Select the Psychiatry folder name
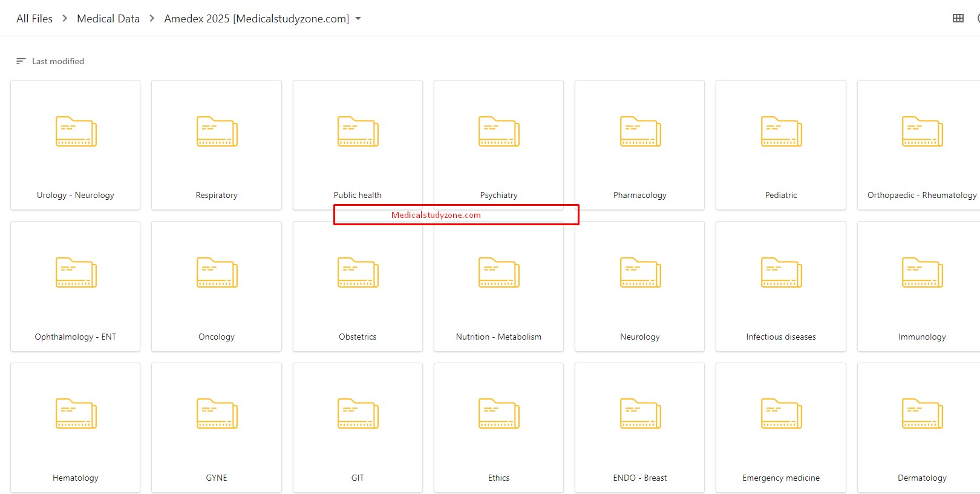The height and width of the screenshot is (494, 980). tap(498, 195)
